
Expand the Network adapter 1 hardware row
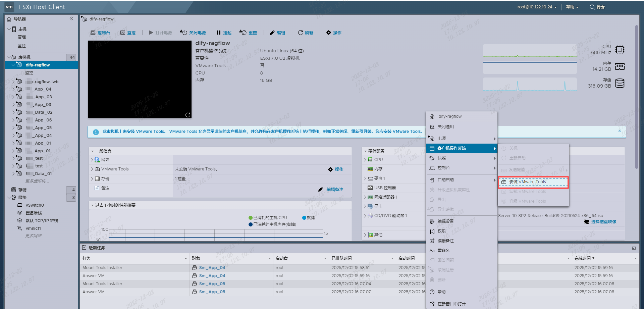pos(365,197)
